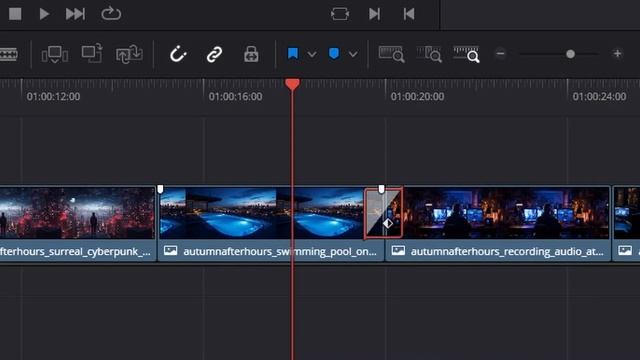Click the filmstrip icon in the toolbar
Screen dimensions: 640x360
9,54
